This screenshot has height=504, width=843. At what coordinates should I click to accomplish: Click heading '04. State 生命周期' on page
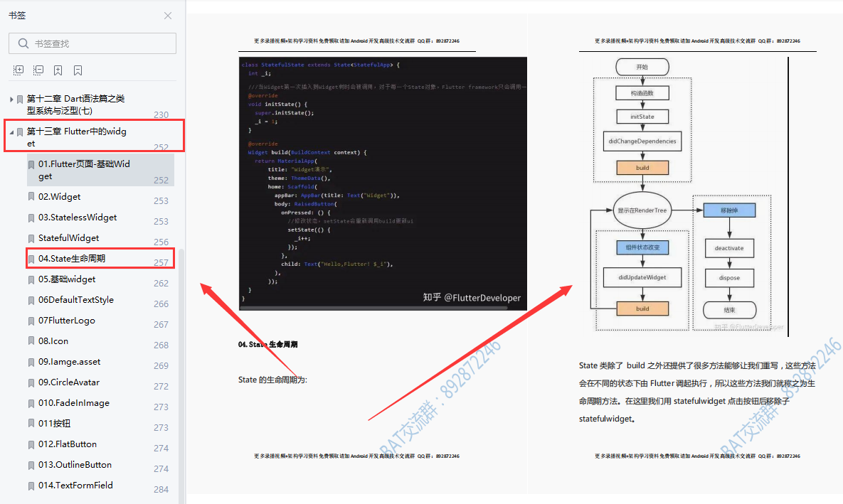(267, 345)
